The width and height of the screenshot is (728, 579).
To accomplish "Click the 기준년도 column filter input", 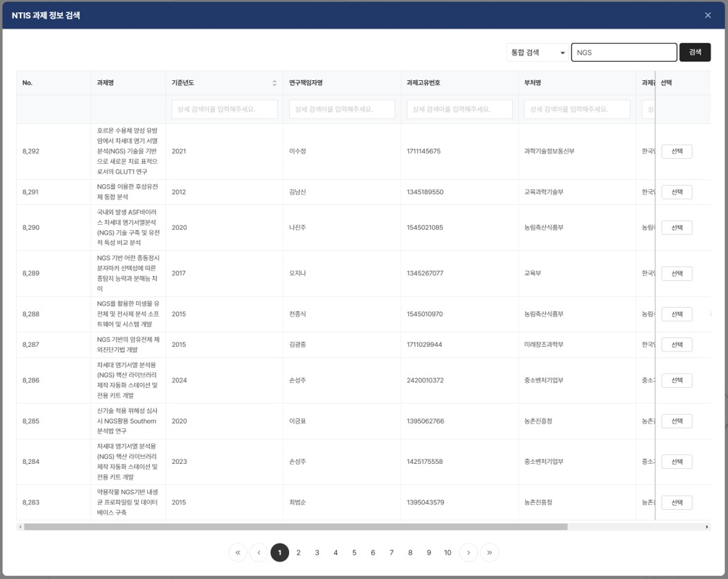I will pyautogui.click(x=224, y=109).
